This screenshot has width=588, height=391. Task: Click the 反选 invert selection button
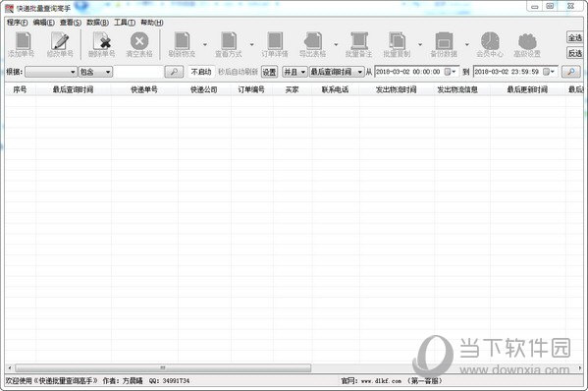(x=574, y=53)
